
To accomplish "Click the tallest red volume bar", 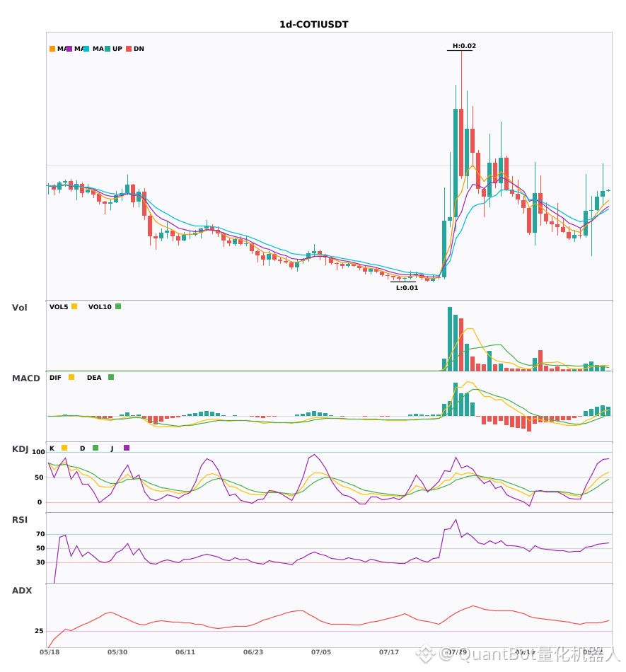I will 461,344.
